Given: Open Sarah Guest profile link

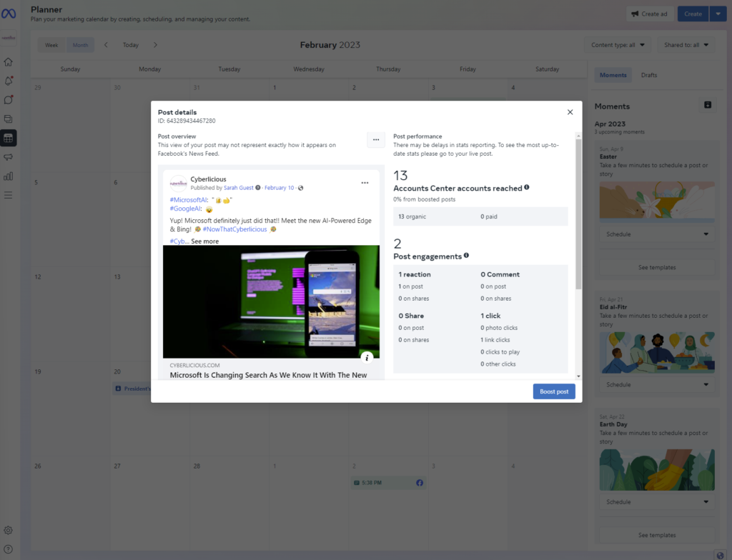Looking at the screenshot, I should coord(239,188).
